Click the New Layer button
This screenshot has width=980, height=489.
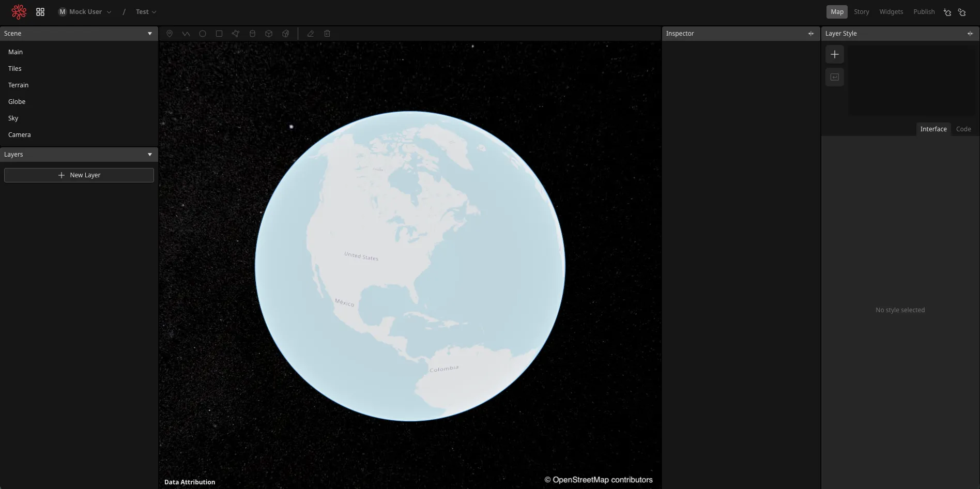(79, 175)
